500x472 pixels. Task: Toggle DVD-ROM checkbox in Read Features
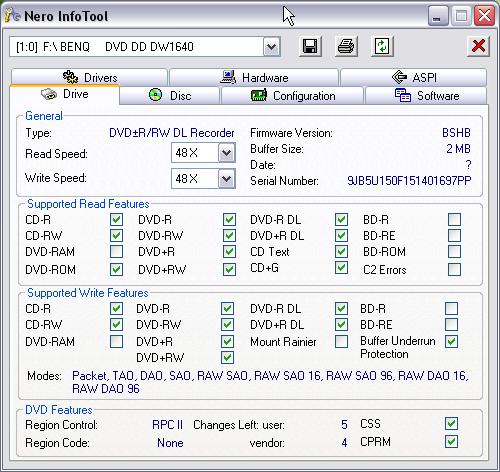point(116,269)
